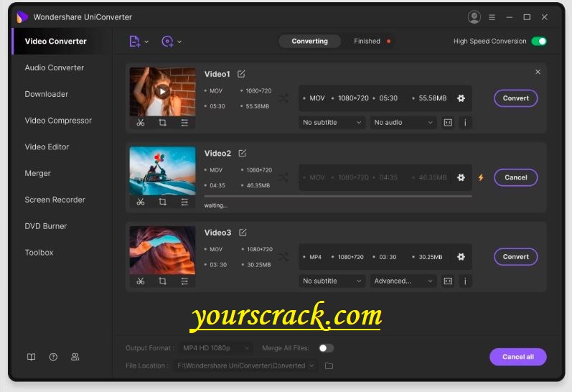The height and width of the screenshot is (392, 572).
Task: Open File Location path dropdown
Action: coord(245,365)
